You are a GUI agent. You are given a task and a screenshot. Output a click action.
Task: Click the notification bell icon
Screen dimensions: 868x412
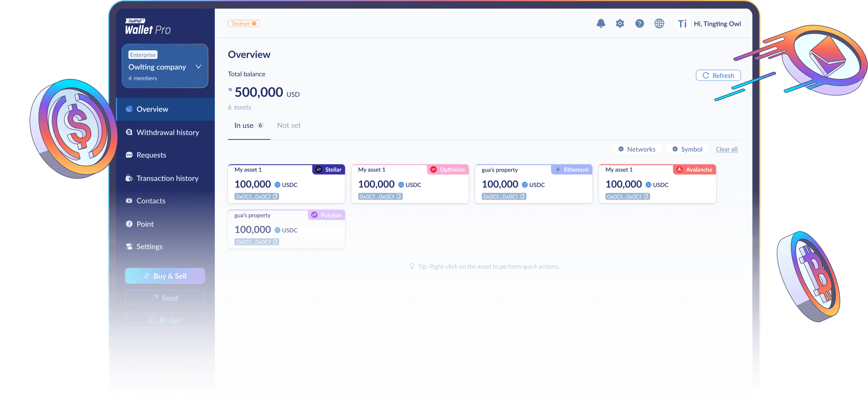(x=601, y=24)
